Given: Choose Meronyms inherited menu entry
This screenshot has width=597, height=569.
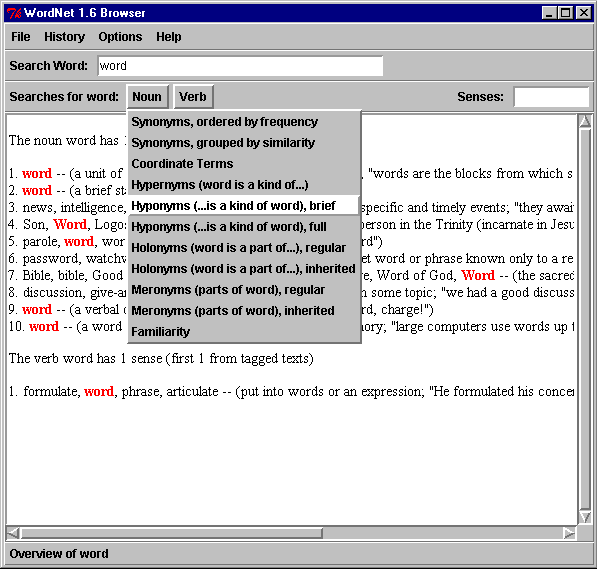Looking at the screenshot, I should click(244, 311).
